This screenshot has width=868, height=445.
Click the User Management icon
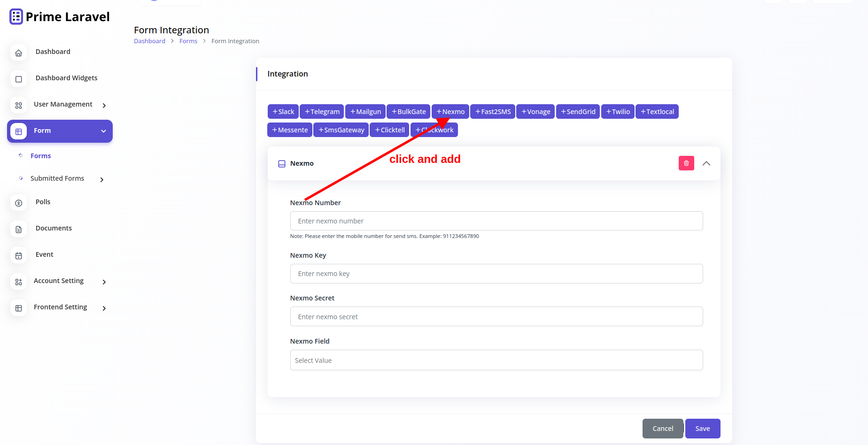(x=18, y=105)
